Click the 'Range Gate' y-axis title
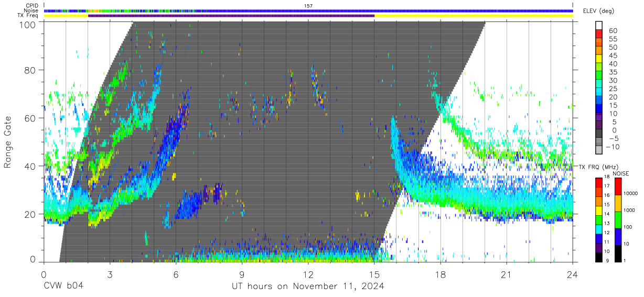This screenshot has width=644, height=297. point(8,141)
